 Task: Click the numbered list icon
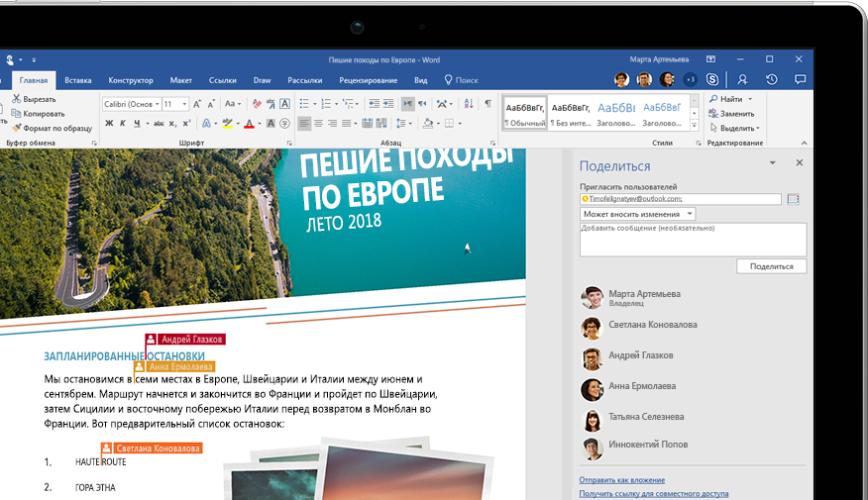click(x=326, y=103)
